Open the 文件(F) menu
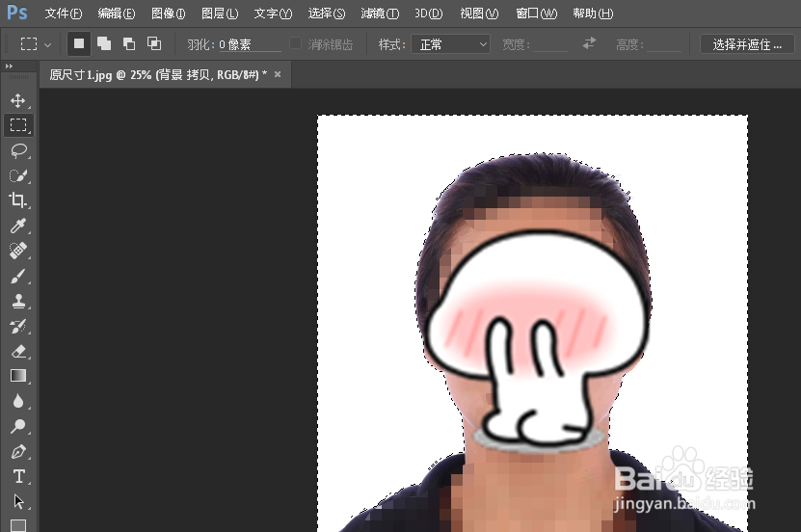The height and width of the screenshot is (532, 801). [x=64, y=13]
